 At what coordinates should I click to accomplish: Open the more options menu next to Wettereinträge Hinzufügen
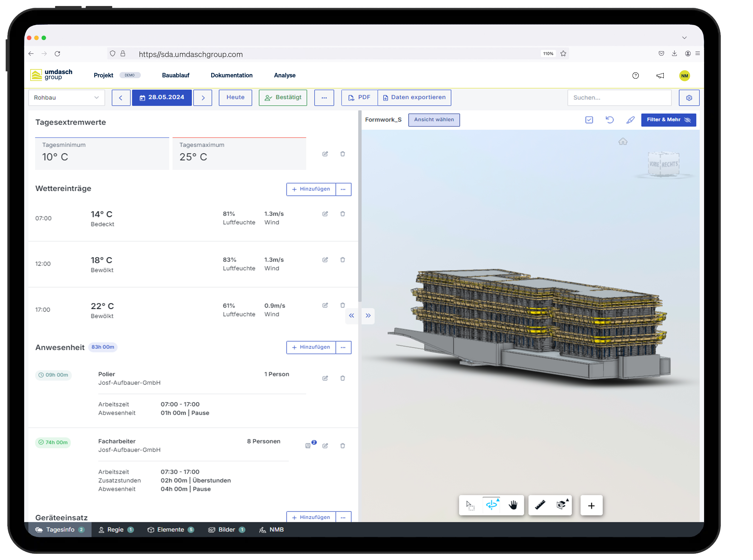343,189
